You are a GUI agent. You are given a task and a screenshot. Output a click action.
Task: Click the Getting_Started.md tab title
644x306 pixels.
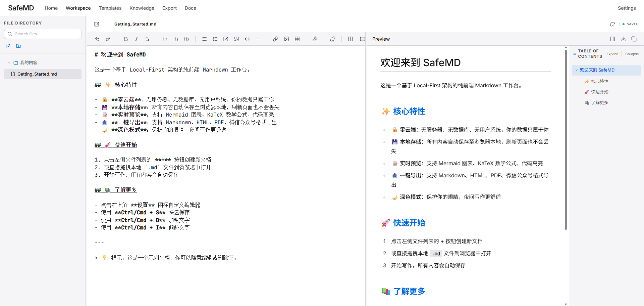click(x=135, y=24)
